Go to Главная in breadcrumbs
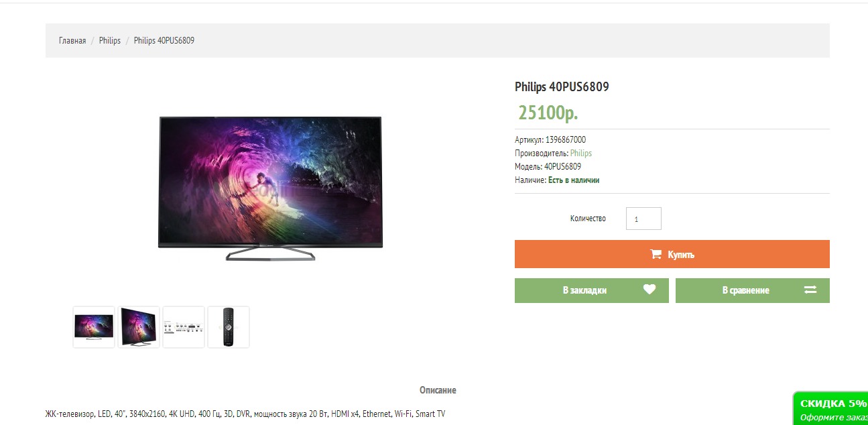 pos(72,40)
